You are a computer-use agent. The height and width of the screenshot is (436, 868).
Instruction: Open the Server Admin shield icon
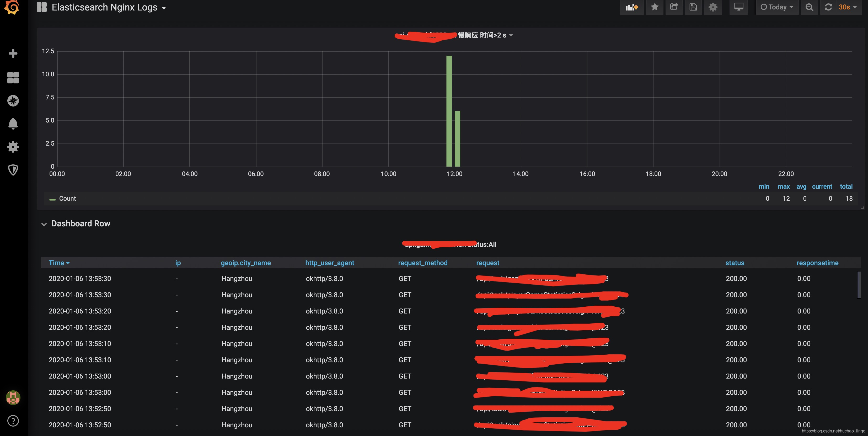coord(13,170)
